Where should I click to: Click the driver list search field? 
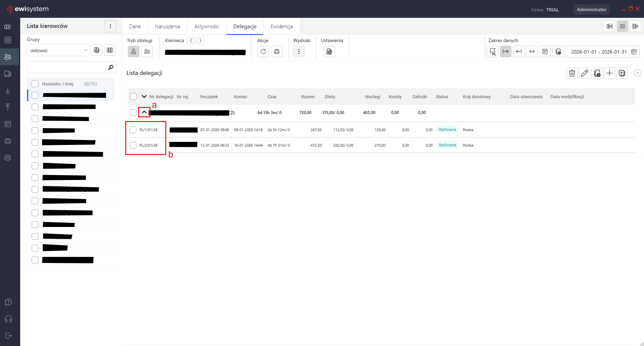[67, 67]
